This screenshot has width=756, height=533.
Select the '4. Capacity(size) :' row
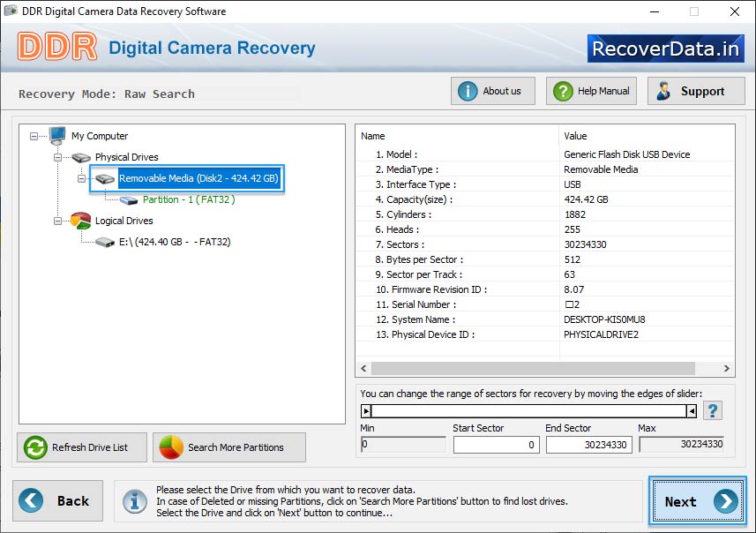click(x=545, y=199)
